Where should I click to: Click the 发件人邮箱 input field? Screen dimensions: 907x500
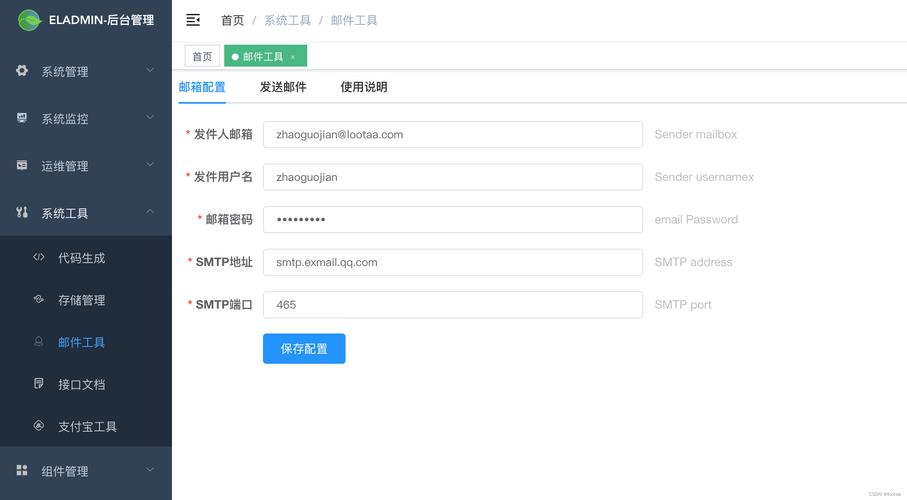click(x=453, y=134)
